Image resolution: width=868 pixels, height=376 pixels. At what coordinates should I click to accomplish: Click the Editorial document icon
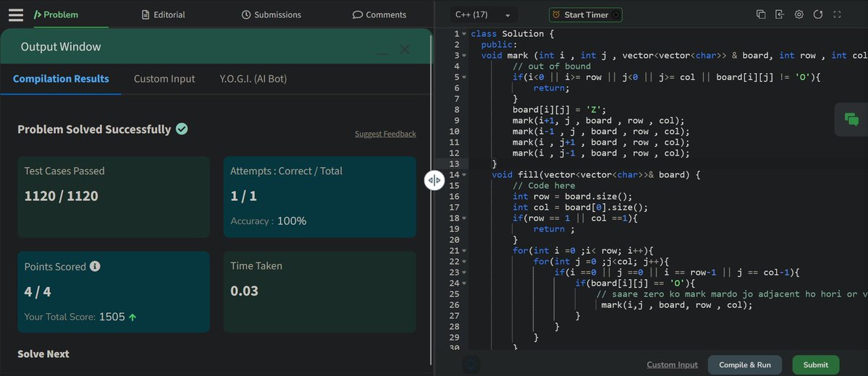click(146, 15)
